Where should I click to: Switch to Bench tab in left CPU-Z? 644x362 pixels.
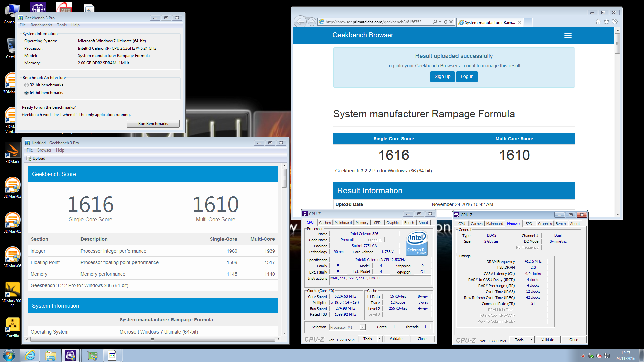click(x=409, y=223)
